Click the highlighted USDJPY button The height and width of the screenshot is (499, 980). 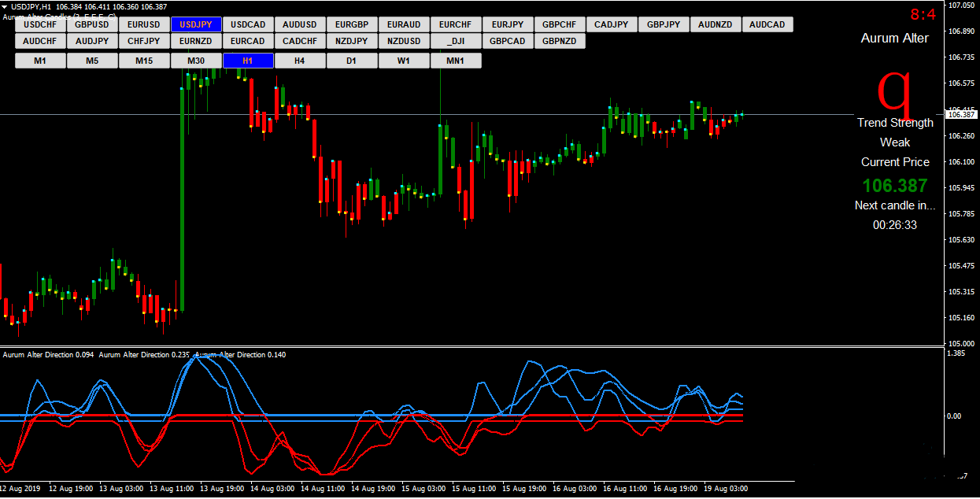(196, 24)
